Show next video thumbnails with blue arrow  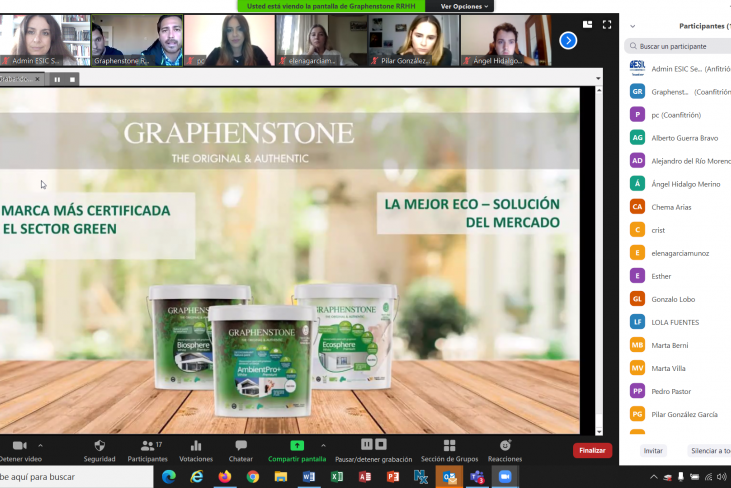pos(568,40)
